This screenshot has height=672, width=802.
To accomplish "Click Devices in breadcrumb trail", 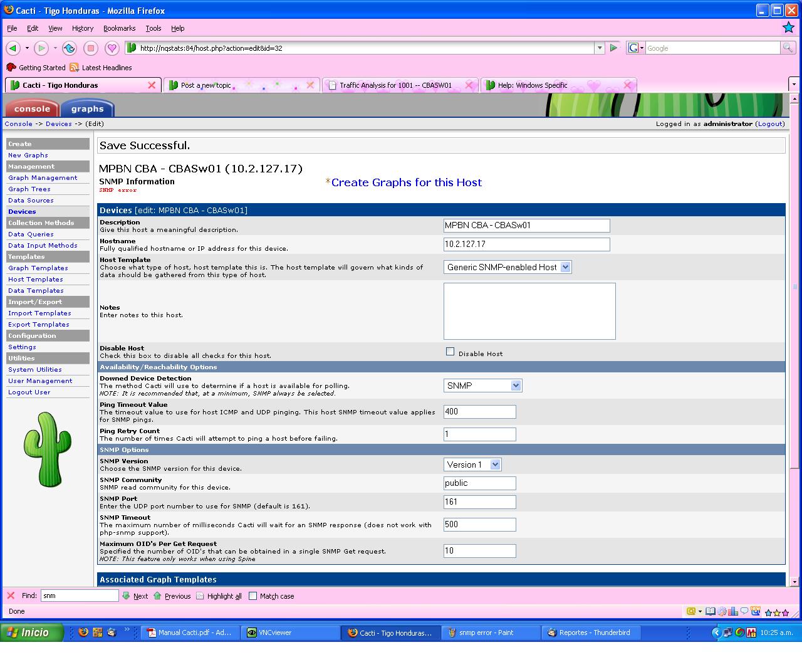I will click(59, 123).
